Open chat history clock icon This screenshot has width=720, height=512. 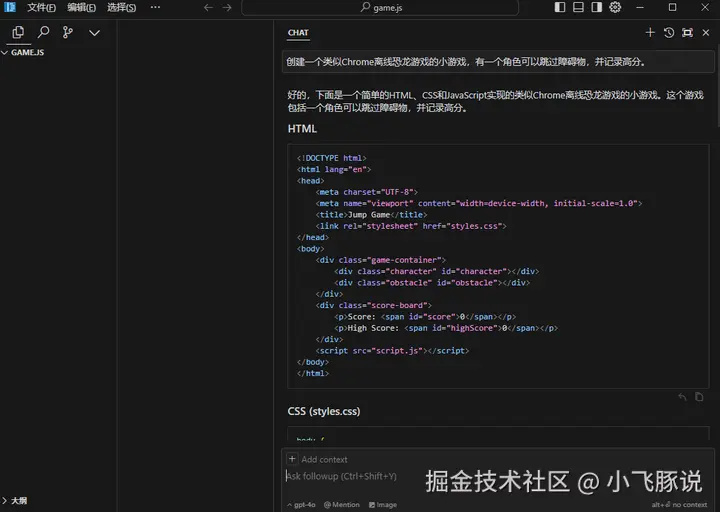[669, 33]
